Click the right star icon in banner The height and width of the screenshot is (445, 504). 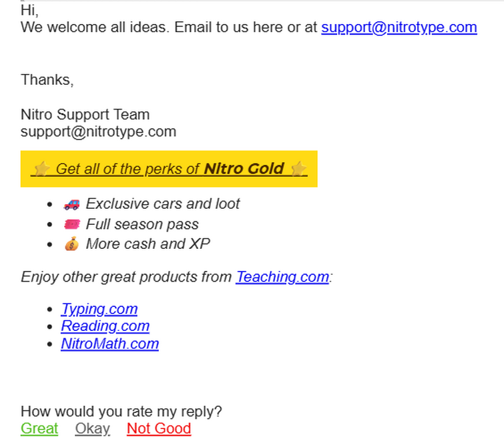point(298,169)
